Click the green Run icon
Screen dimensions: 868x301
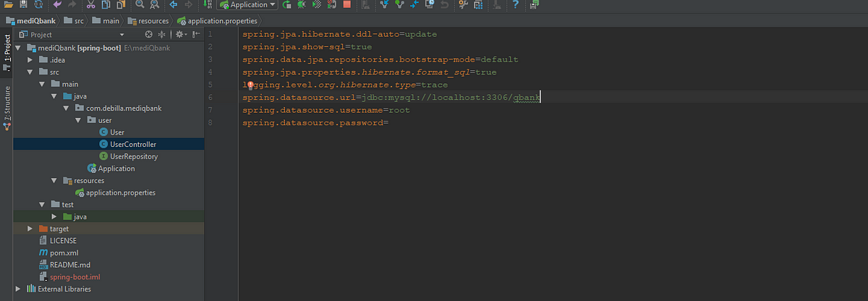pos(286,5)
